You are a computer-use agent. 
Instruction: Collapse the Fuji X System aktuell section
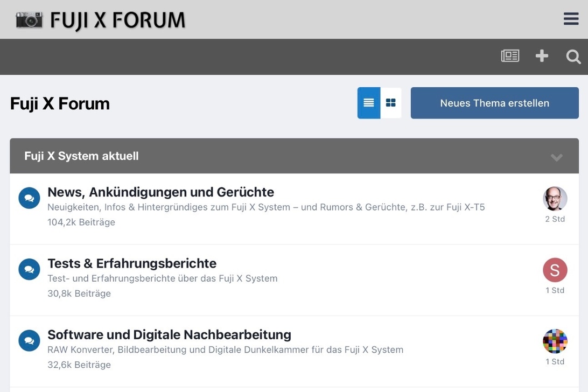[x=556, y=157]
